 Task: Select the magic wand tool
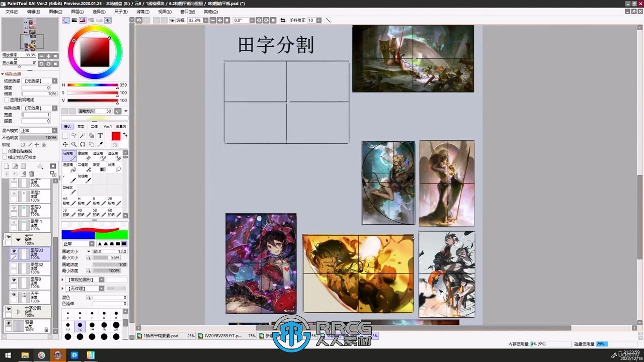pyautogui.click(x=83, y=136)
